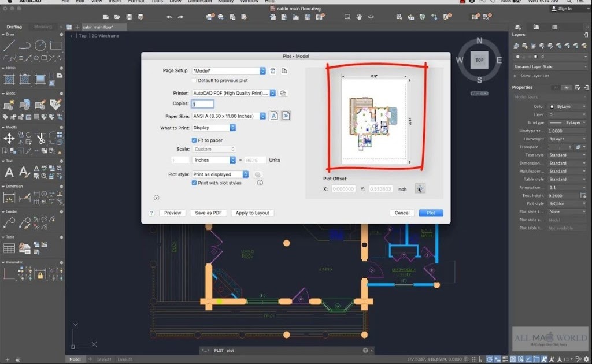The width and height of the screenshot is (592, 364).
Task: Choose portrait orientation in the Plot dialog
Action: (x=274, y=116)
